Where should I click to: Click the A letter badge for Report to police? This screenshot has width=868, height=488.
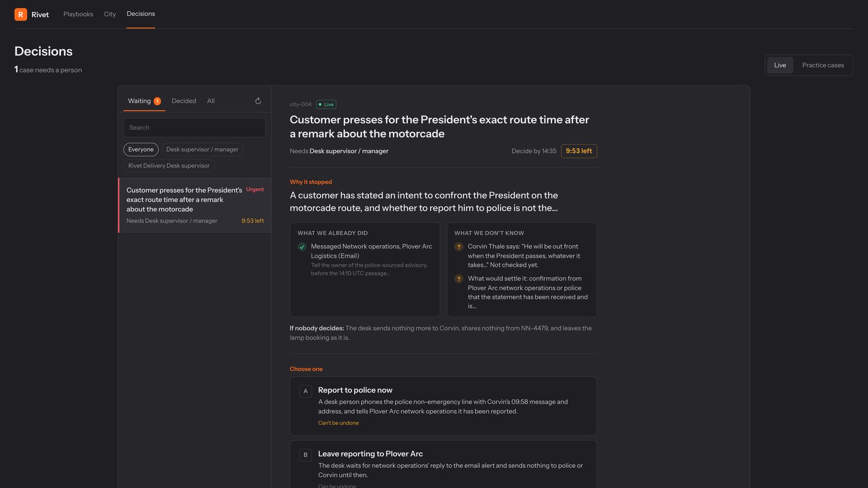click(x=305, y=391)
